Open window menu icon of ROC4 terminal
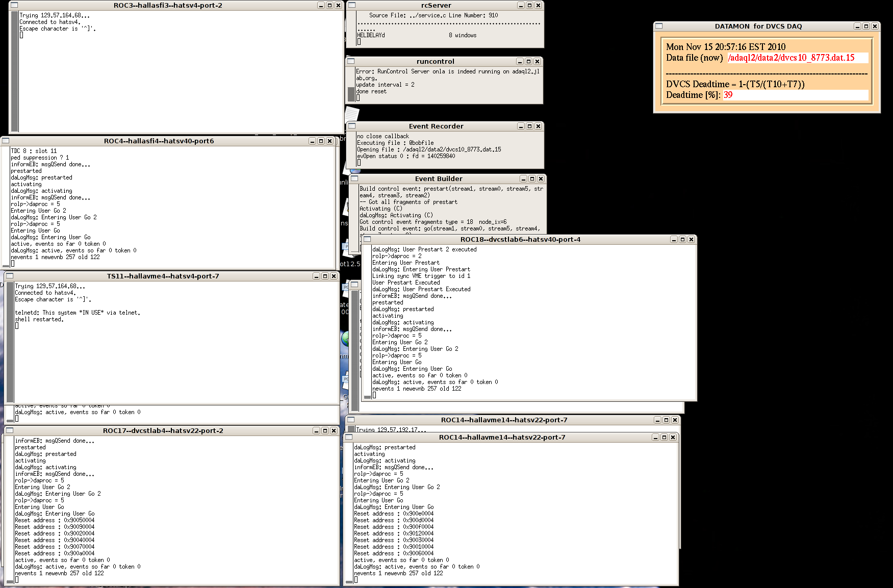The height and width of the screenshot is (588, 893). pos(6,141)
